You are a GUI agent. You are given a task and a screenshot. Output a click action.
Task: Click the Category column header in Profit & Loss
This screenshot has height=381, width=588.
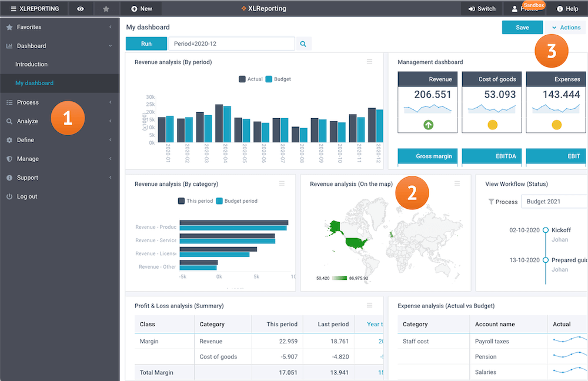coord(223,324)
